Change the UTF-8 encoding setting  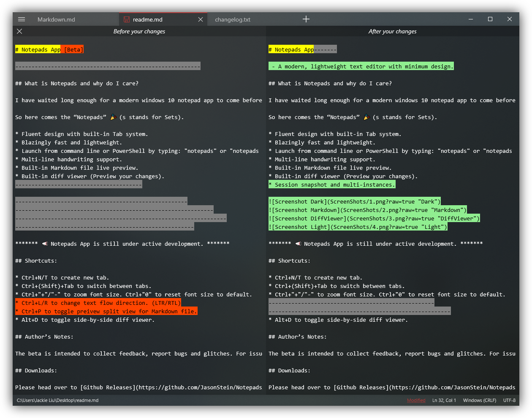point(509,400)
